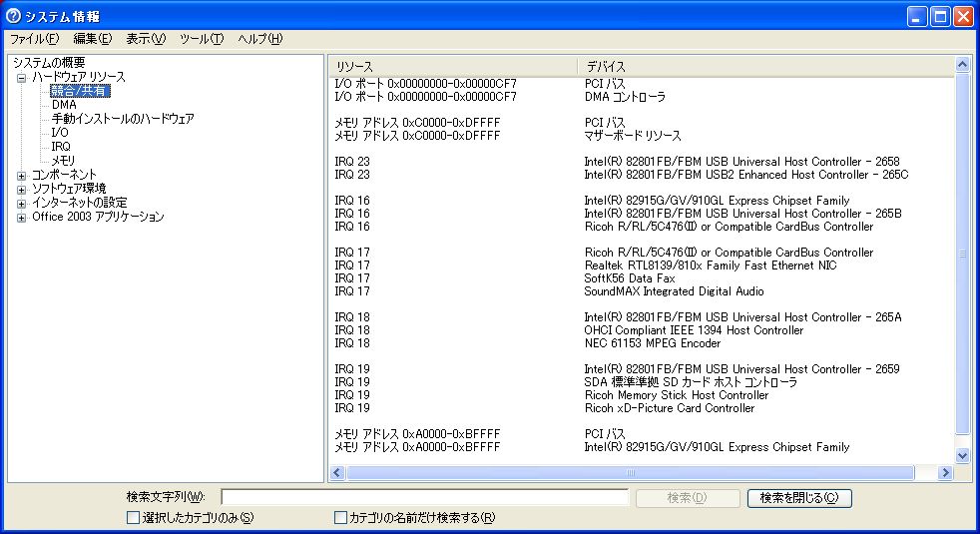Image resolution: width=980 pixels, height=534 pixels.
Task: Open the ヘルプ menu
Action: point(259,39)
